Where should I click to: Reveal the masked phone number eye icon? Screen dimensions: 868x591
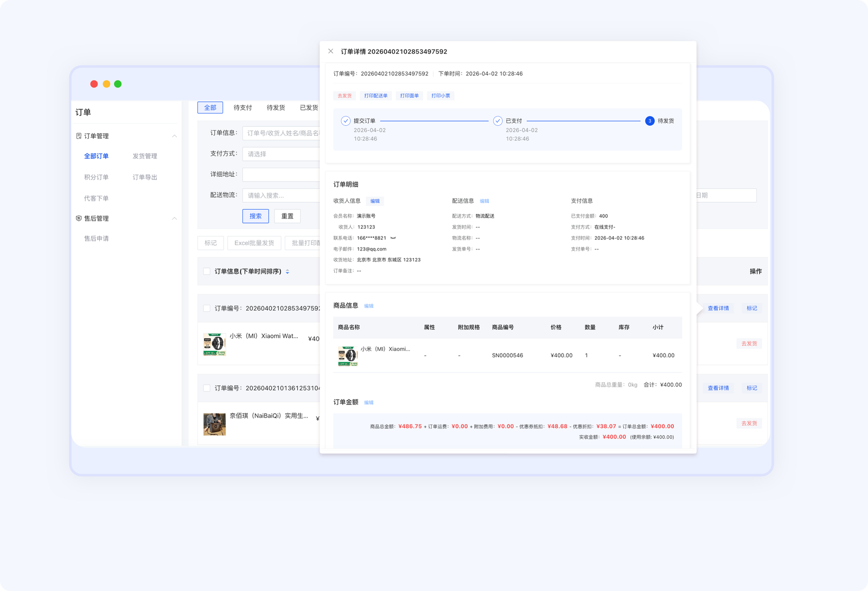pos(393,238)
